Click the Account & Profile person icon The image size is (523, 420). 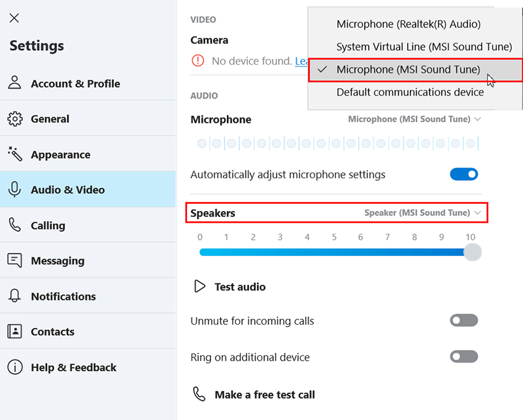pos(14,83)
